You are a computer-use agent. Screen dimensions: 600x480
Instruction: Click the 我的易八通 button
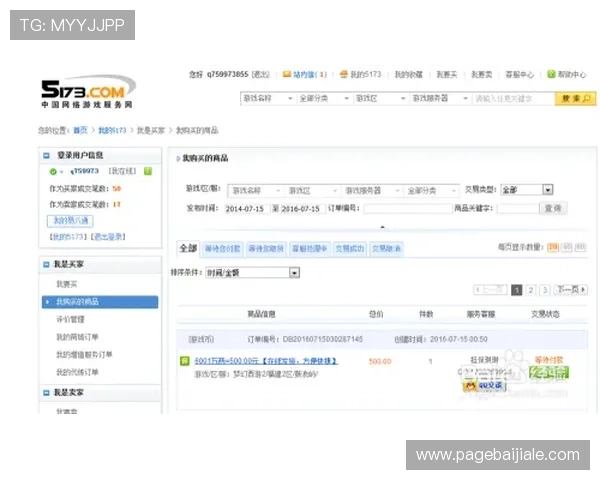point(70,220)
